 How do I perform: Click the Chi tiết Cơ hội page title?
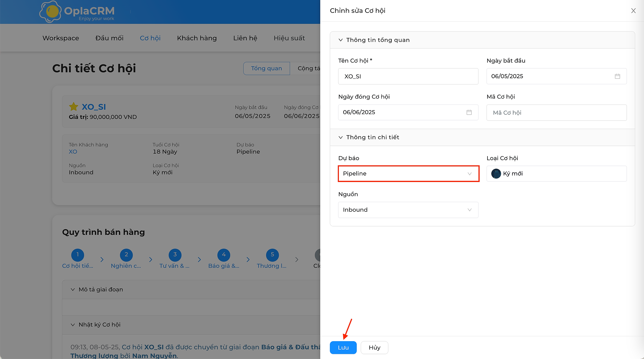[x=94, y=68]
